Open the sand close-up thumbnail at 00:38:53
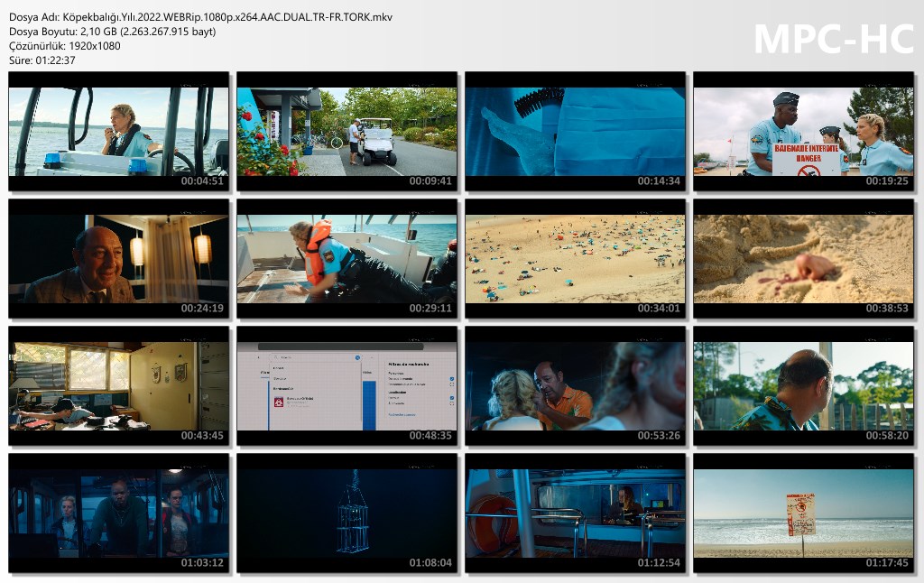Viewport: 924px width, 583px height. click(x=803, y=259)
